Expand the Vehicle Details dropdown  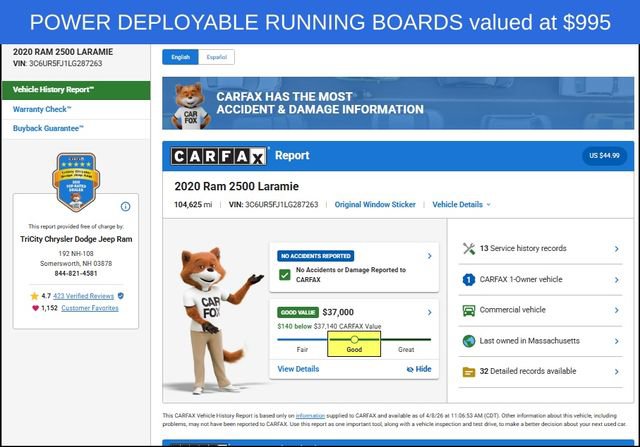[461, 204]
